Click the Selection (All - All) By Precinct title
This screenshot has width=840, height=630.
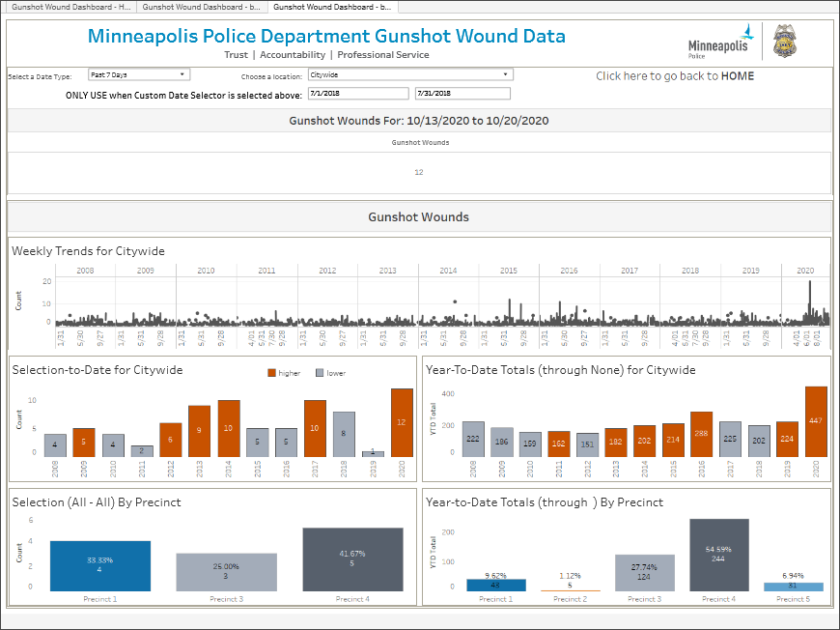coord(97,502)
